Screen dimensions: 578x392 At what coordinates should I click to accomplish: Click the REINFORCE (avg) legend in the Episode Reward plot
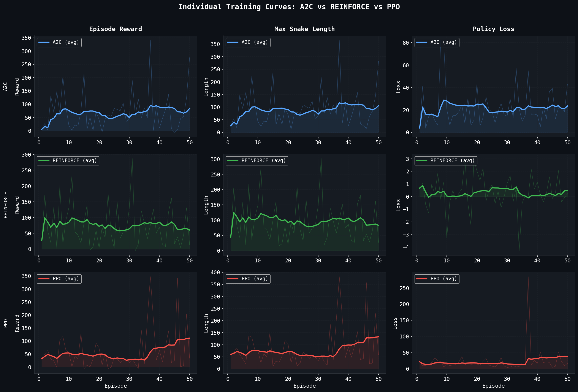[68, 161]
